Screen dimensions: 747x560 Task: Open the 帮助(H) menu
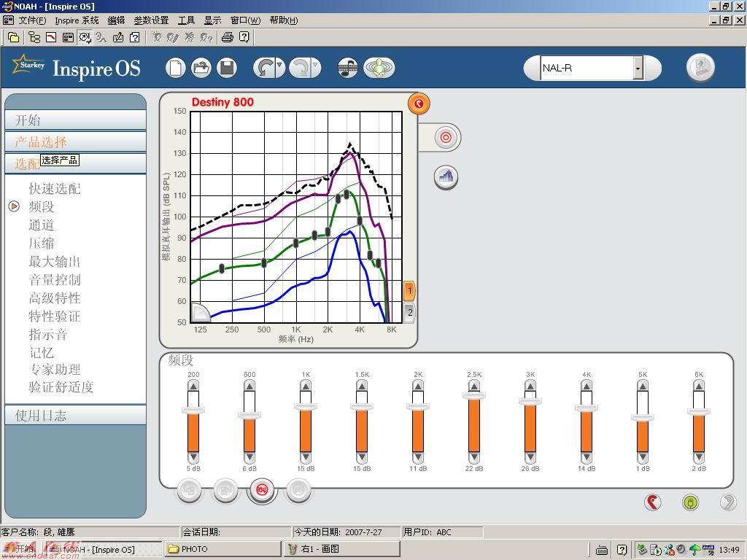(x=284, y=20)
